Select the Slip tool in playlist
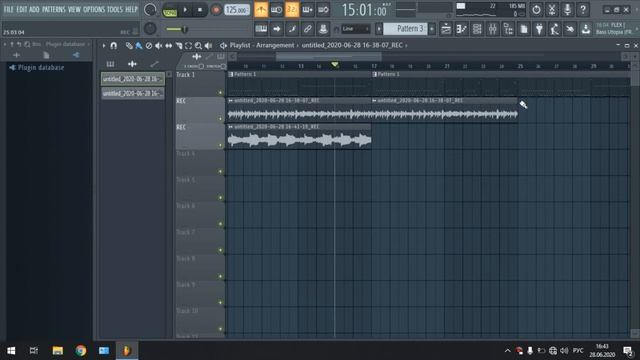 tap(169, 46)
